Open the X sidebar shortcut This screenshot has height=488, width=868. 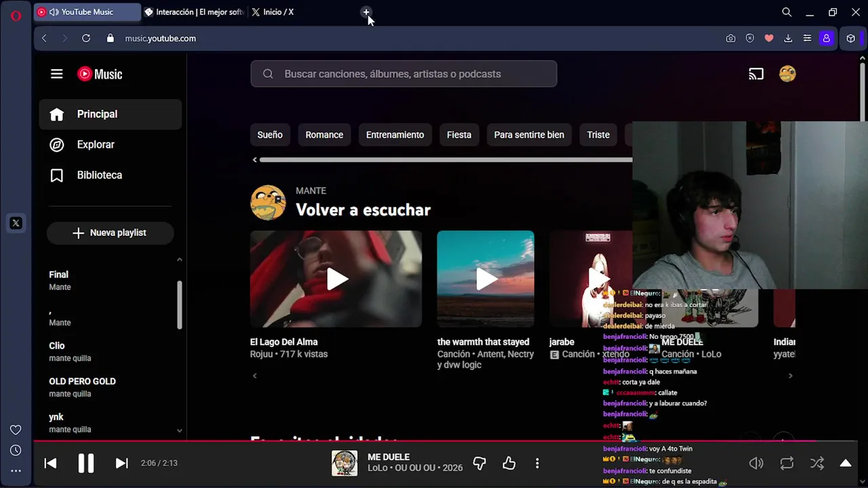(x=16, y=223)
